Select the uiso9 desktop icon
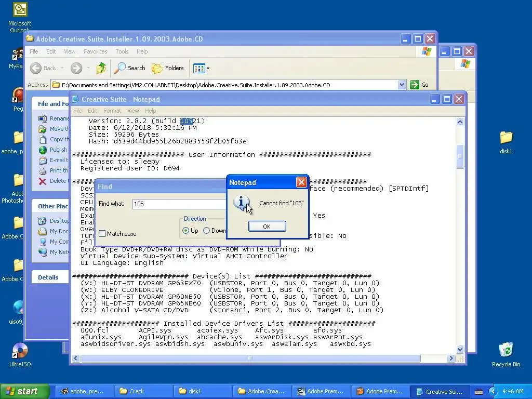The width and height of the screenshot is (532, 399). pyautogui.click(x=16, y=312)
